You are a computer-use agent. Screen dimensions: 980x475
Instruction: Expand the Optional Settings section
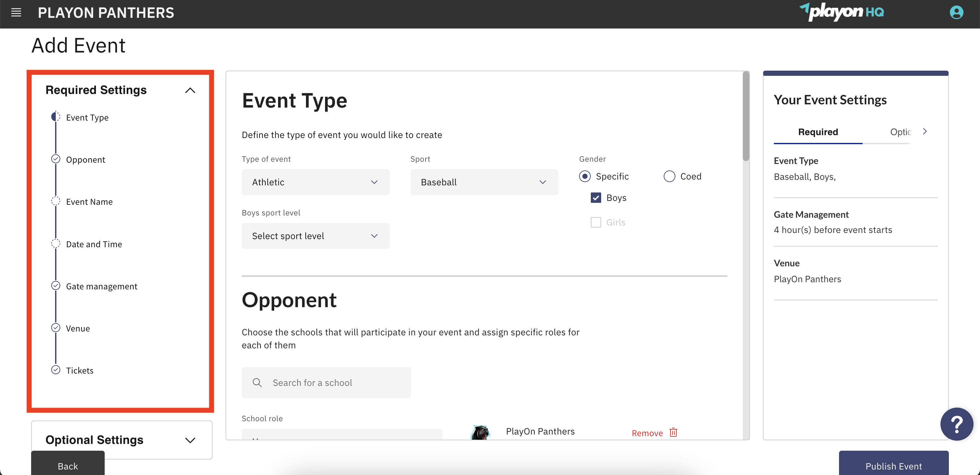pos(121,440)
